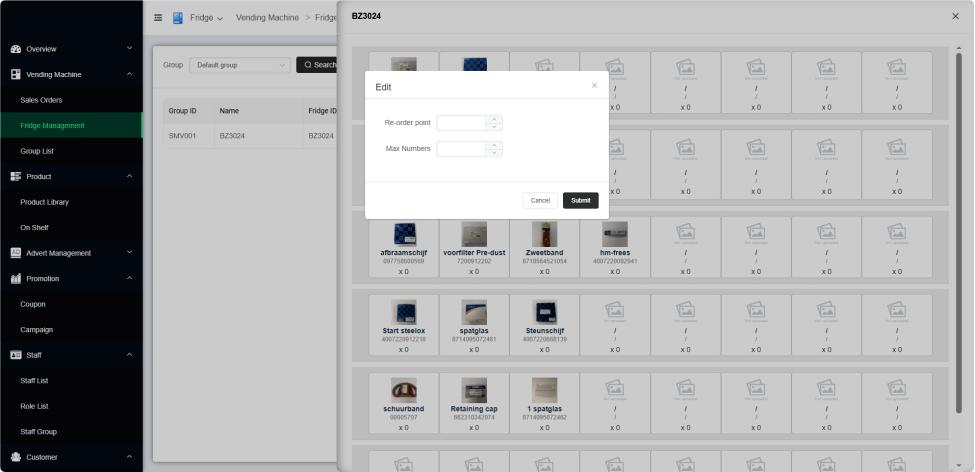Select the hm-frees product image

tap(614, 234)
